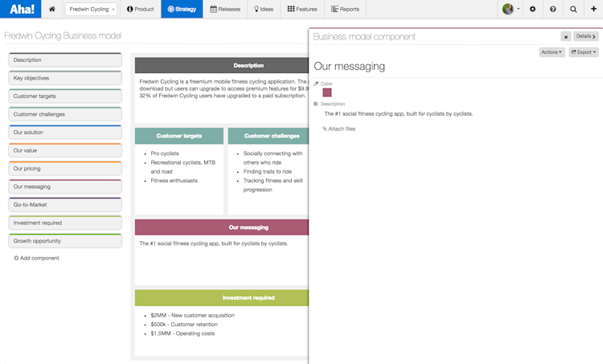Select Our value component
This screenshot has width=603, height=364.
[x=65, y=150]
